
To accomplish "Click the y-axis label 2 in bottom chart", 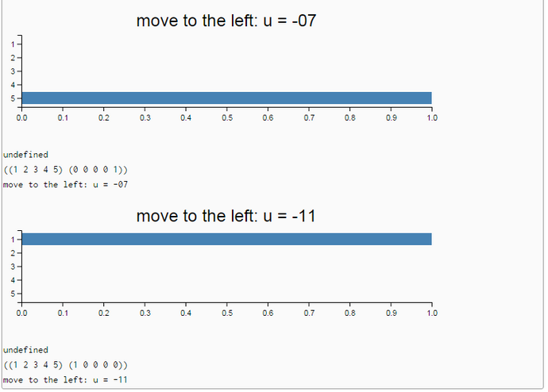I will tap(13, 253).
